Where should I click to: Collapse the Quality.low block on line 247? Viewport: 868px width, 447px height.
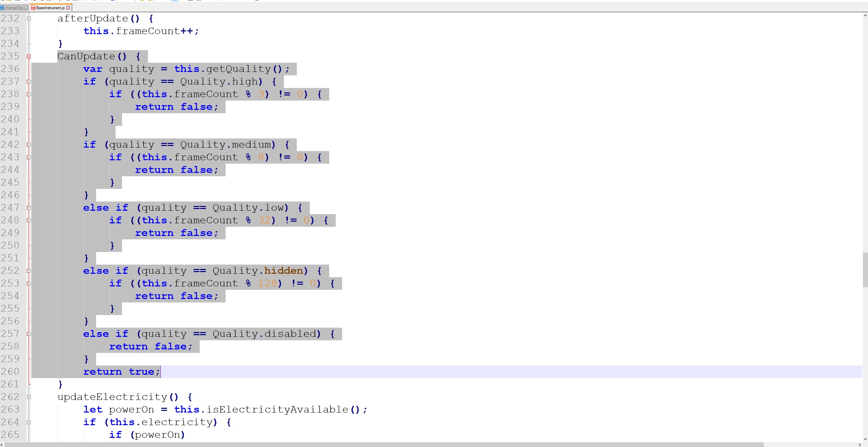[29, 208]
